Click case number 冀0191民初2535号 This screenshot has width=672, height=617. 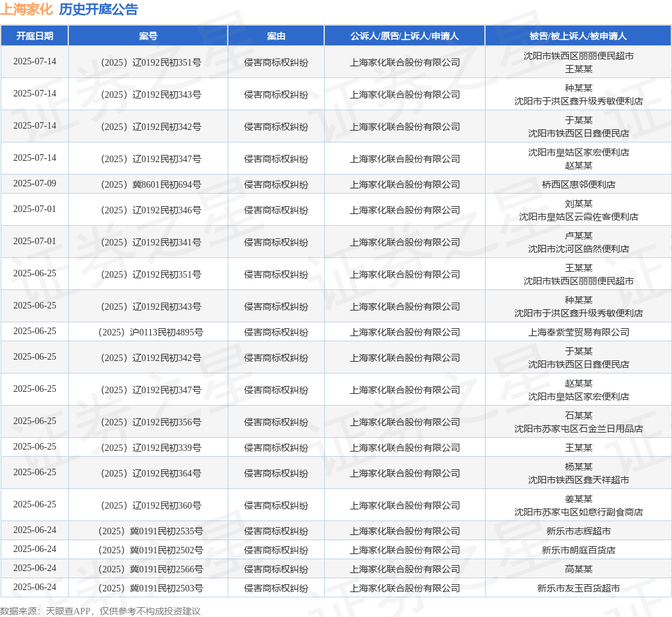151,531
